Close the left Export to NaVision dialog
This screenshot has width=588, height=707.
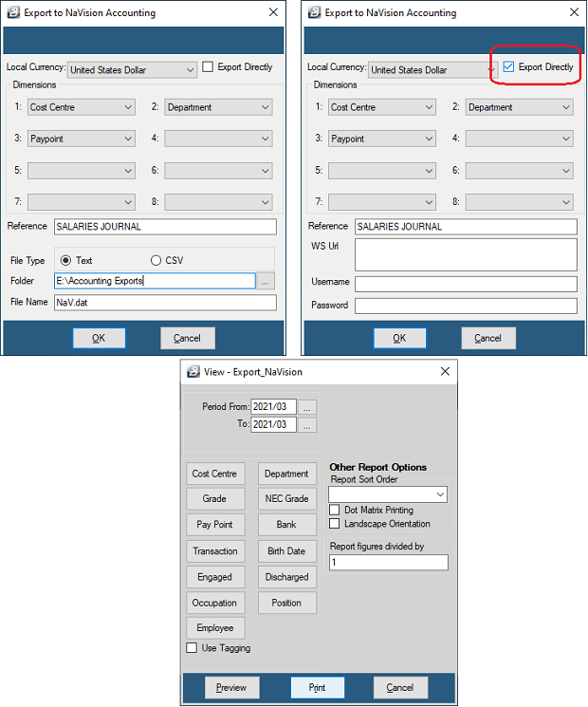tap(273, 12)
